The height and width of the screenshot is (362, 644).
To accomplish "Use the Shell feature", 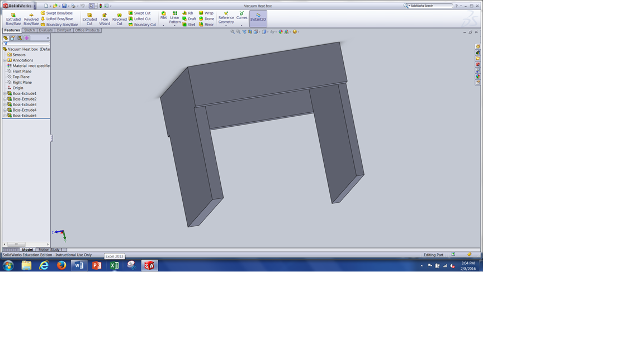I will pyautogui.click(x=189, y=25).
